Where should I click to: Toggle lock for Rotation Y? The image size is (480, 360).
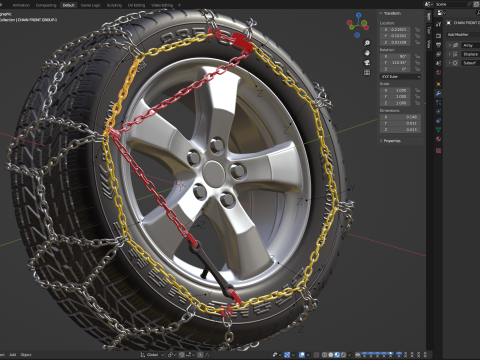coord(417,63)
